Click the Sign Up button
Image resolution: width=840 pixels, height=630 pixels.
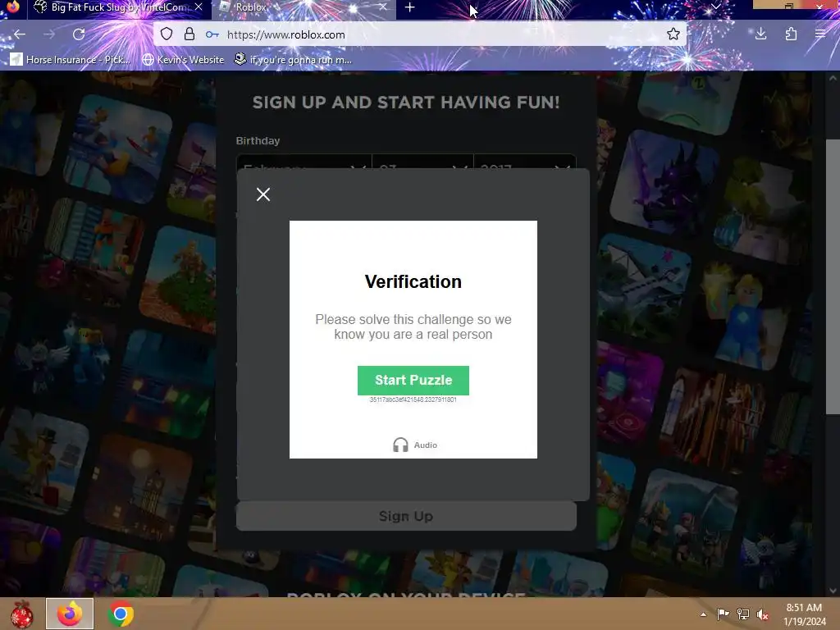[x=406, y=516]
